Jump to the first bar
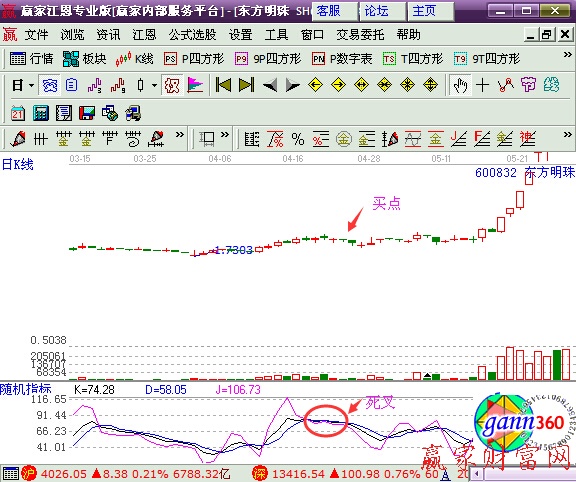The image size is (576, 482). pos(223,85)
